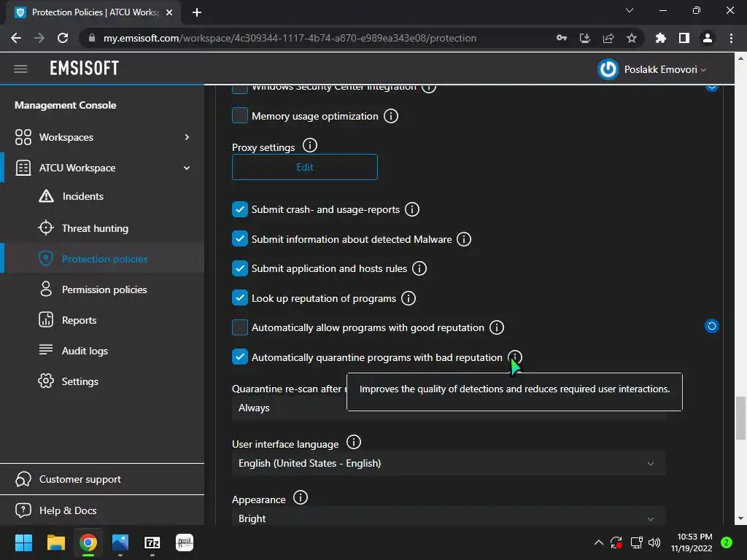Bookmark this page with the star icon
The width and height of the screenshot is (747, 560).
pos(631,38)
